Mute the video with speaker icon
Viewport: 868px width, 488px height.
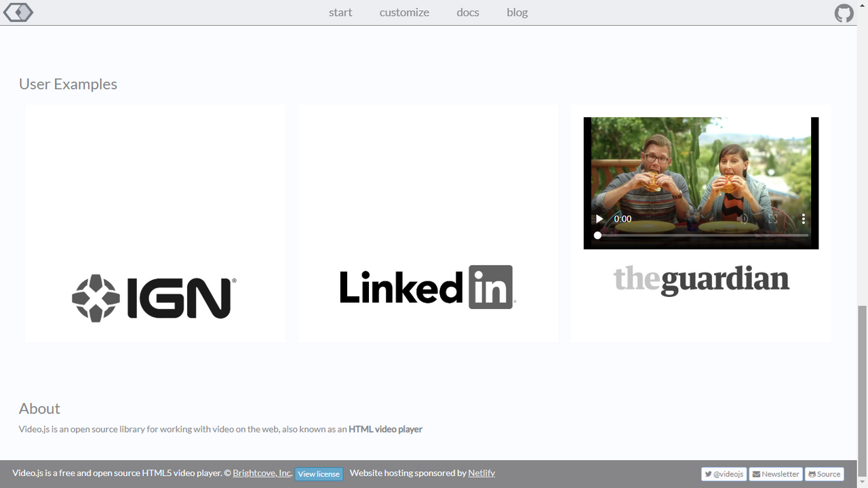click(743, 219)
